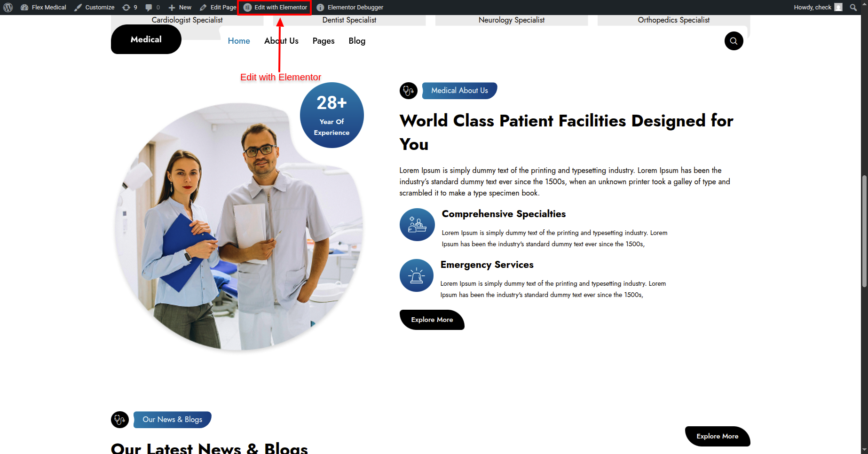Expand the New content menu

pos(180,8)
